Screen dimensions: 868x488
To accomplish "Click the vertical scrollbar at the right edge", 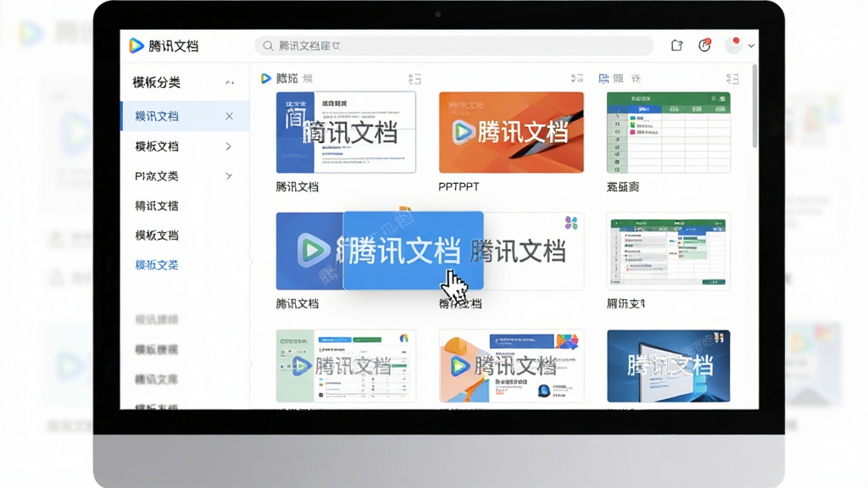I will 754,106.
